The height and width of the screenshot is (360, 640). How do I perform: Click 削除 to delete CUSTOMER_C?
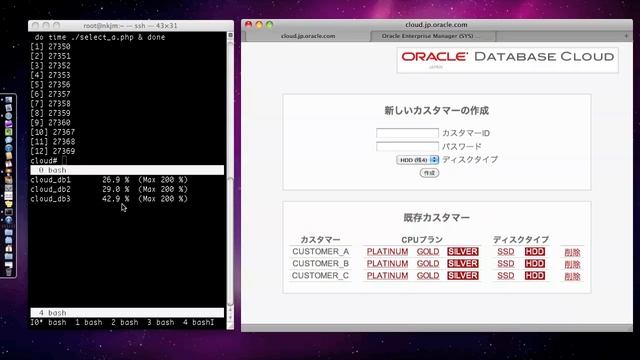click(x=572, y=276)
